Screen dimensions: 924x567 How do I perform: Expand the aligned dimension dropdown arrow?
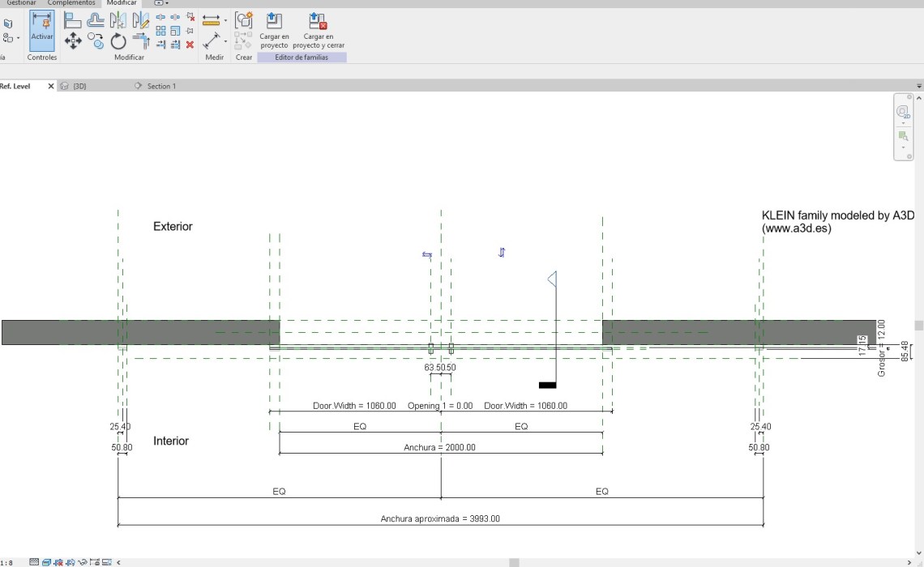click(x=226, y=19)
